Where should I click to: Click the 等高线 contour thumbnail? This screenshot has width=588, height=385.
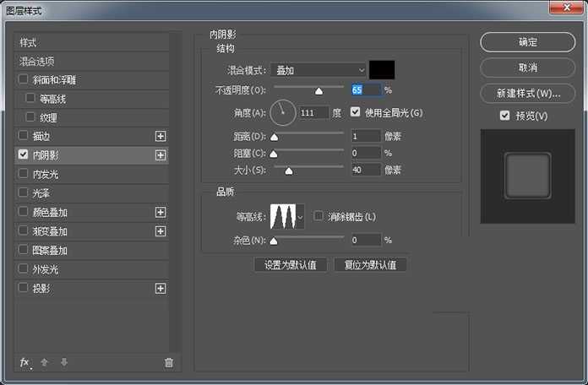click(283, 217)
